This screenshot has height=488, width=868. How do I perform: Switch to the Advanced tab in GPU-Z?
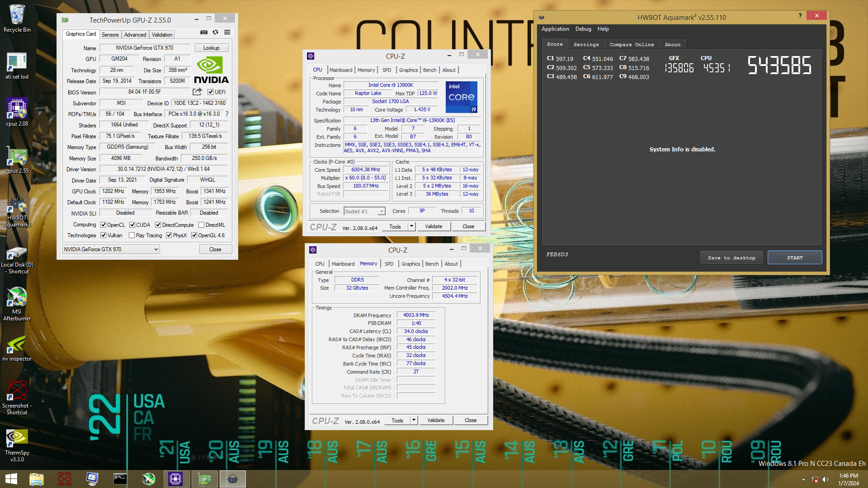tap(135, 34)
